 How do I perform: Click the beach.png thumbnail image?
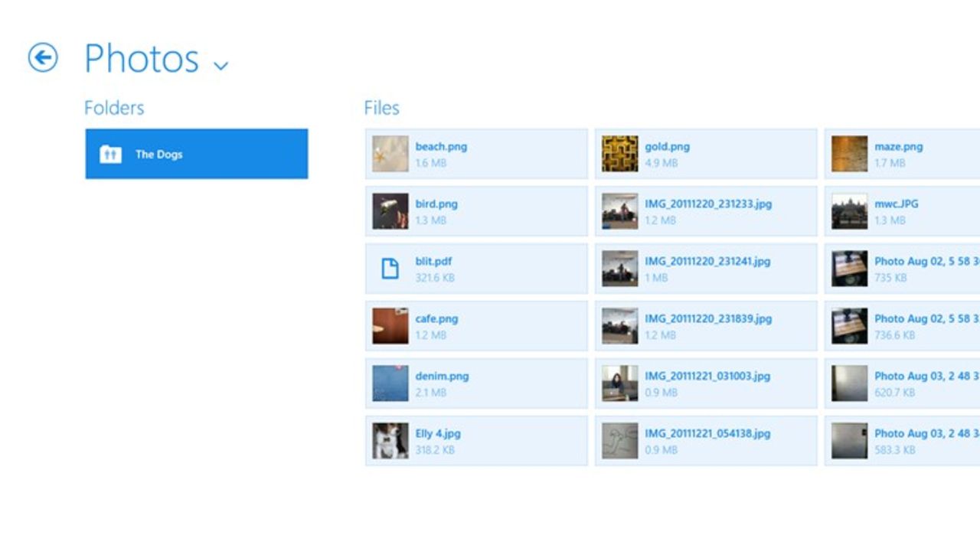click(390, 153)
